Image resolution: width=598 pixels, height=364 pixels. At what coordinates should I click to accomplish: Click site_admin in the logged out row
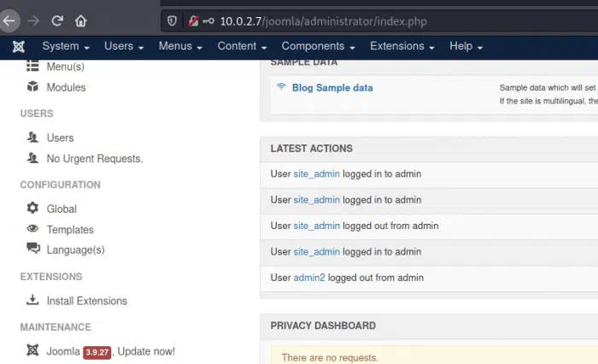tap(317, 226)
